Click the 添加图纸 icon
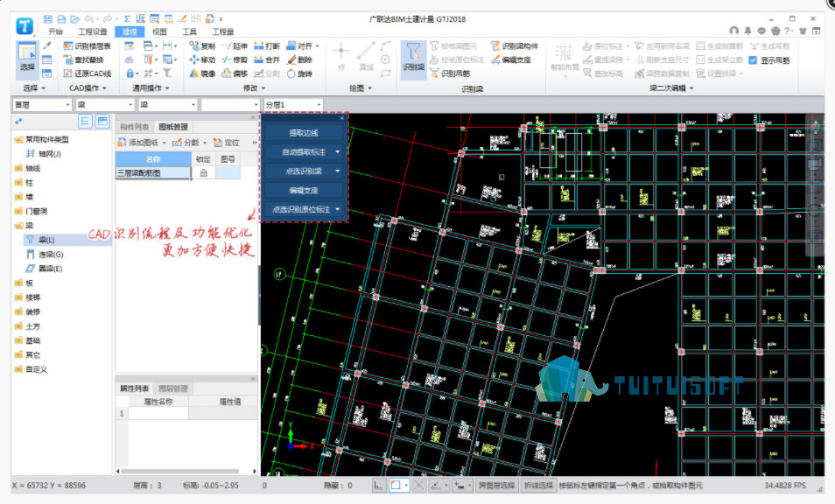The width and height of the screenshot is (835, 504). [122, 143]
